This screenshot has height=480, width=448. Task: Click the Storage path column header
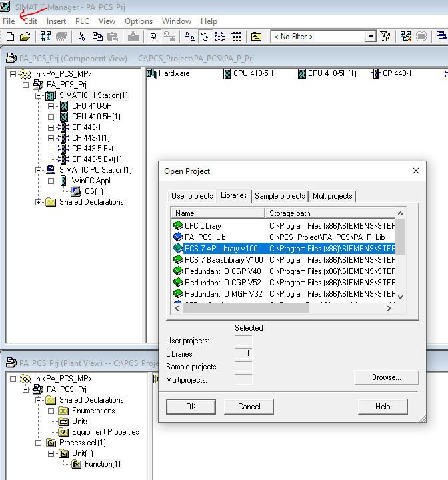(330, 213)
